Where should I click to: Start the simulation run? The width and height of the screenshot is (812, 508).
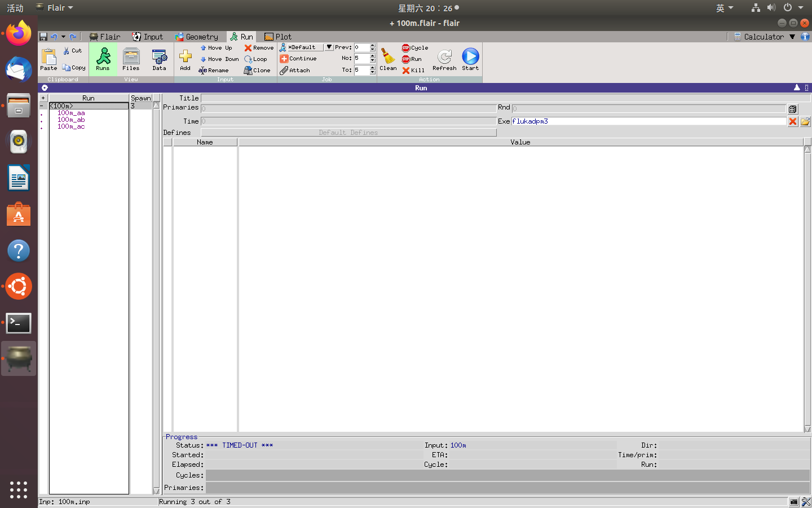click(x=470, y=59)
